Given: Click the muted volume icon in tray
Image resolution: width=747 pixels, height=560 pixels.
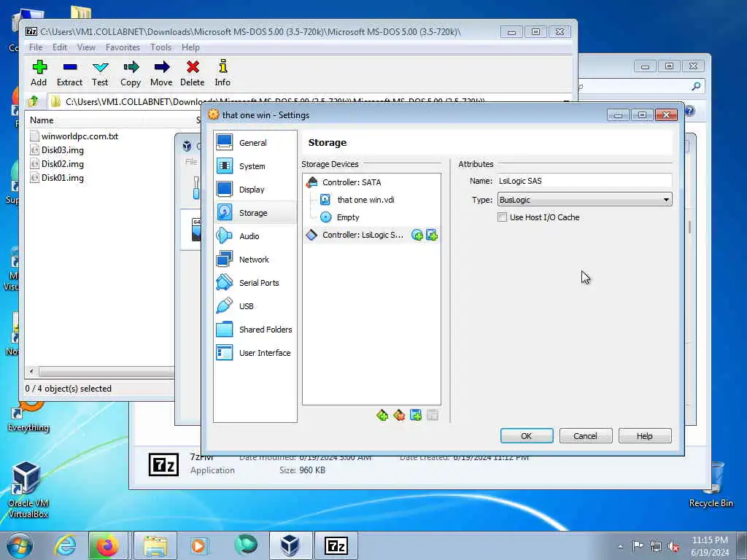Looking at the screenshot, I should (x=673, y=546).
